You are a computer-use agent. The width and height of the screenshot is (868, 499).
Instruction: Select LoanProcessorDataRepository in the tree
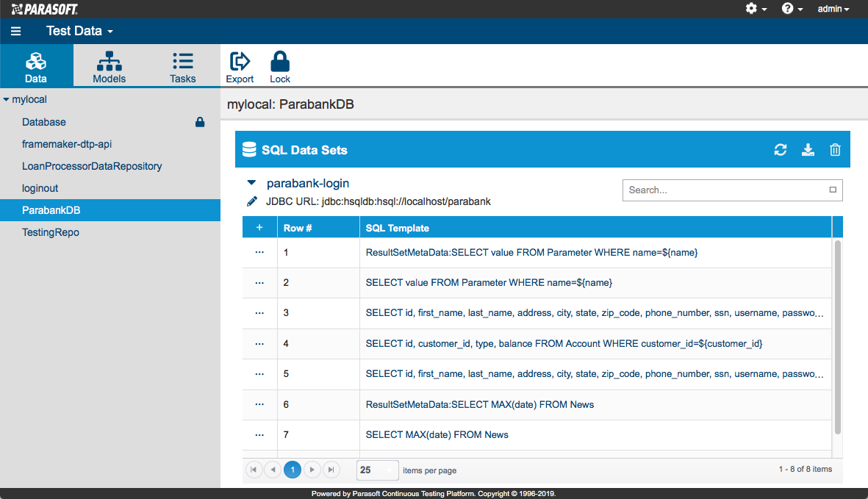tap(92, 167)
